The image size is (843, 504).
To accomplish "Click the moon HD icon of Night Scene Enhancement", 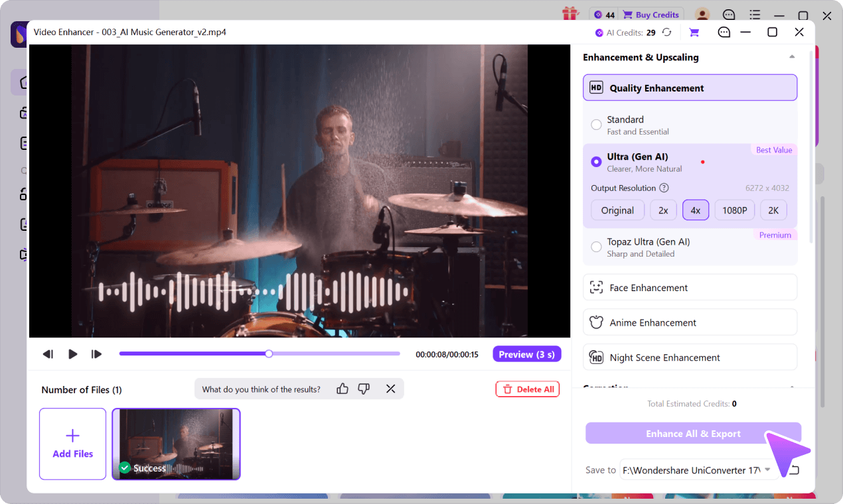I will click(596, 357).
